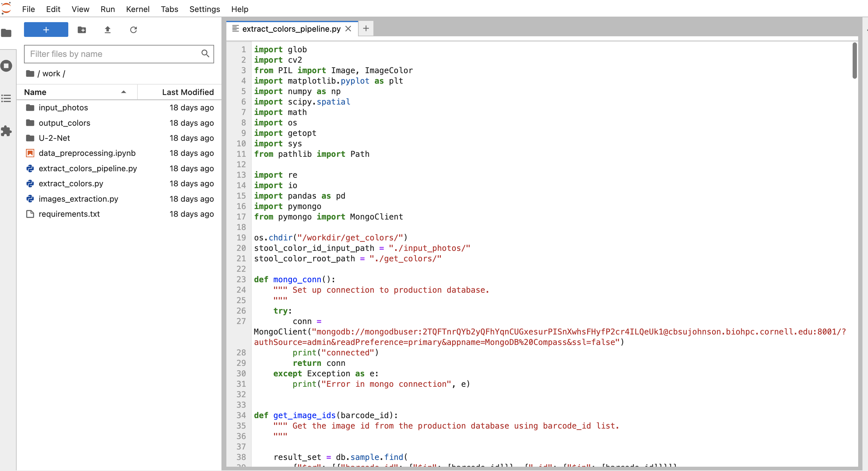Click the os.chdir line 19
The height and width of the screenshot is (471, 868).
coord(331,238)
